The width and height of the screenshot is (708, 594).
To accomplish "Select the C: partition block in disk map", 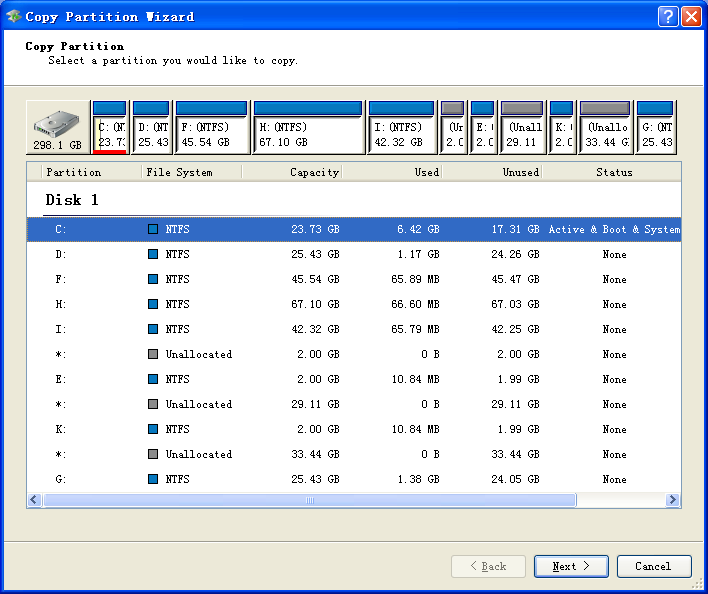I will tap(110, 127).
